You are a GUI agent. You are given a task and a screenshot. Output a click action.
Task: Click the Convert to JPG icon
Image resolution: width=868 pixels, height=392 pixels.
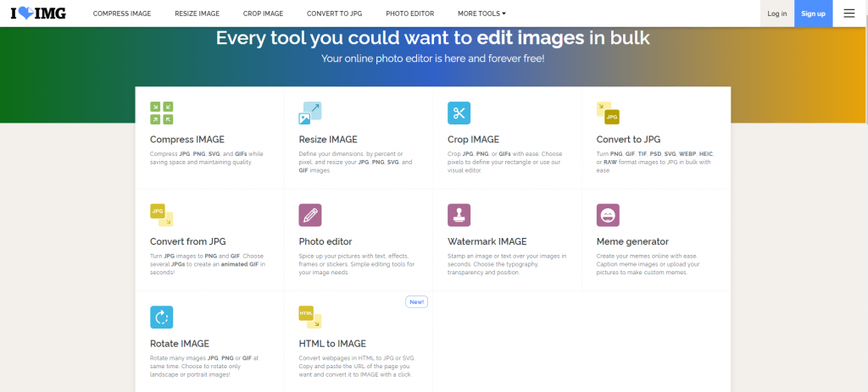click(x=608, y=113)
